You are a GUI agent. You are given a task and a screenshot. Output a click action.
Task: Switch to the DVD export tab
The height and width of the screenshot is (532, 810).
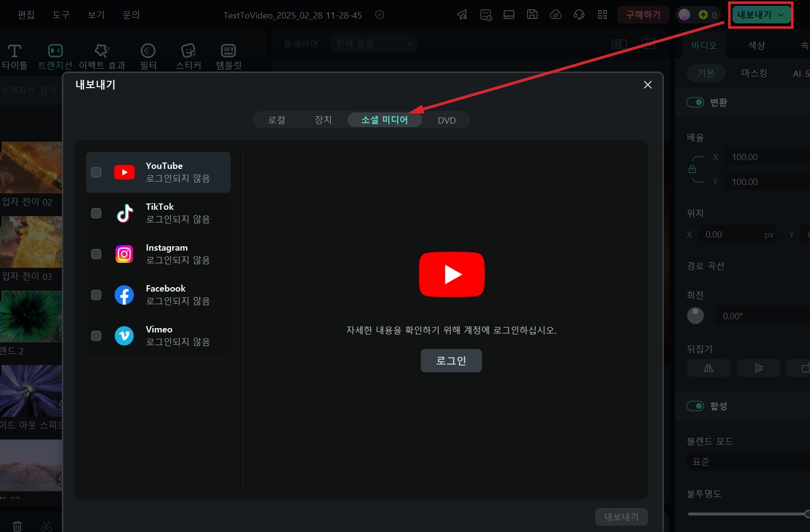click(x=447, y=120)
